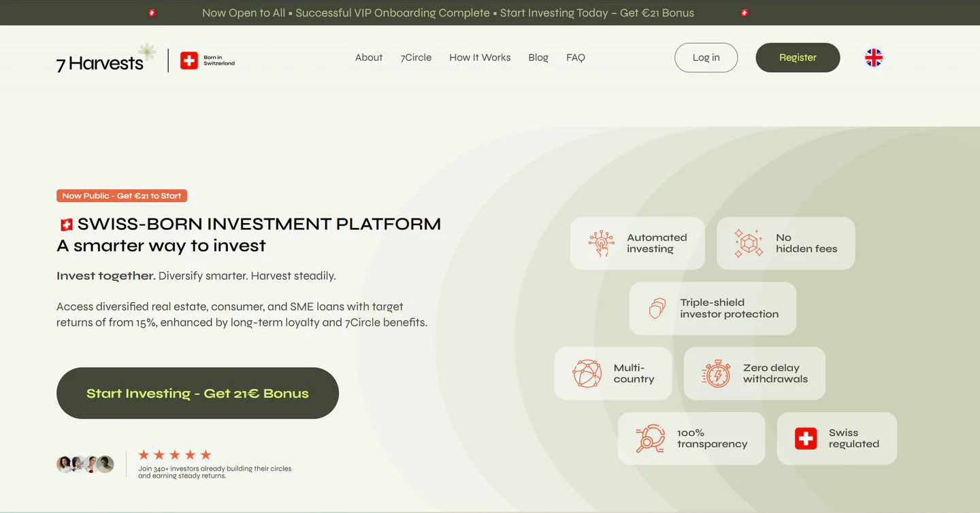Click 'Triple-shield investor protection' text
The height and width of the screenshot is (513, 980).
(729, 308)
